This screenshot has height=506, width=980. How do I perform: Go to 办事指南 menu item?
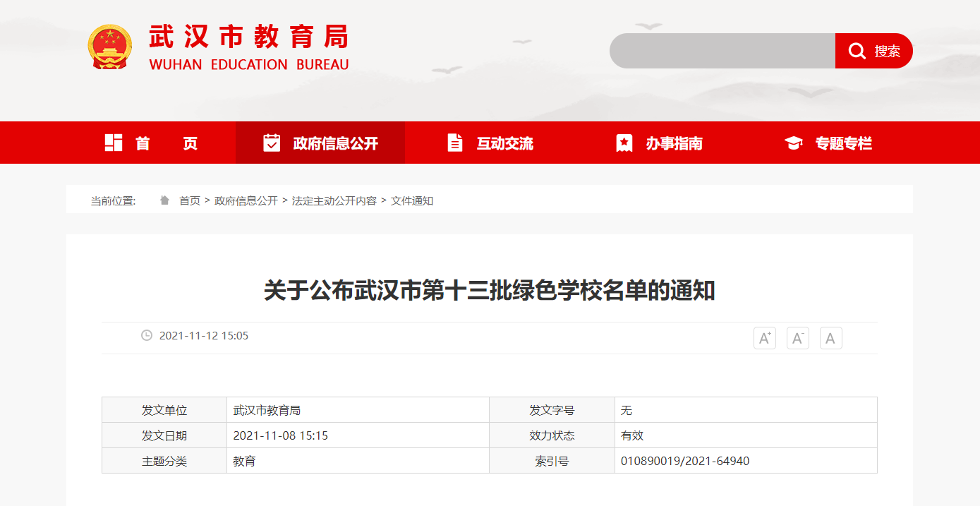tap(674, 143)
